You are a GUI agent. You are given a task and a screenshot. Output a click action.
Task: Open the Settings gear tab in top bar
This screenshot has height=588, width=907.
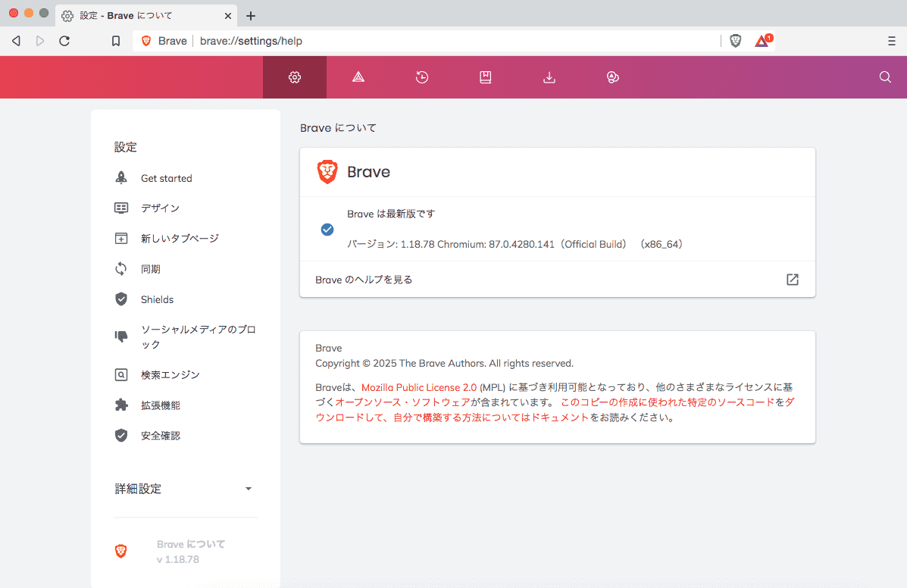pyautogui.click(x=295, y=77)
